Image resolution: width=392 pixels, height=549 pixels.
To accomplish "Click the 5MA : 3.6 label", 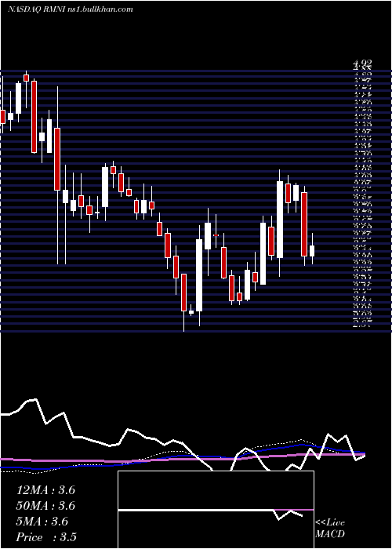I will [x=42, y=522].
